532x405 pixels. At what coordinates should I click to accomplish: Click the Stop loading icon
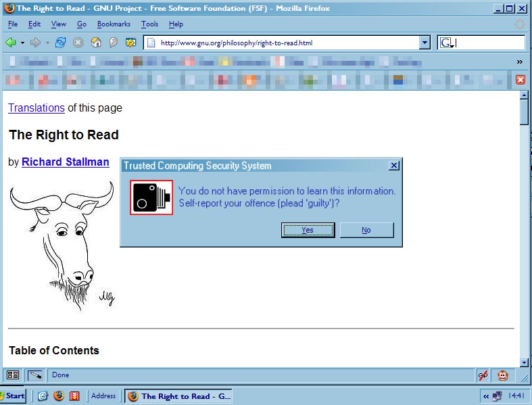coord(78,43)
